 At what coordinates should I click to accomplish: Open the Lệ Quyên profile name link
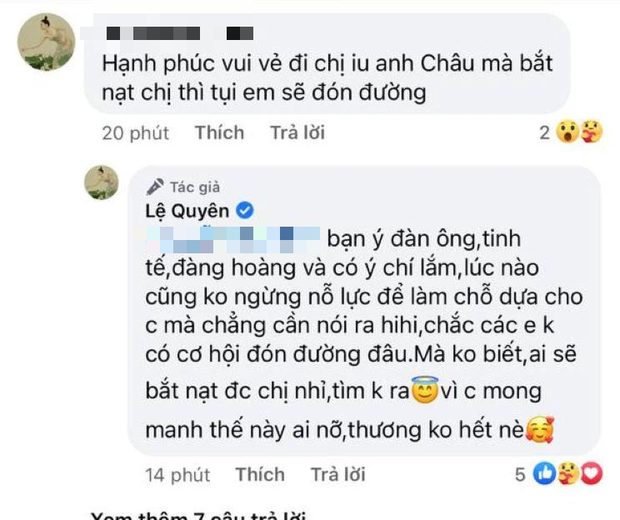click(187, 211)
